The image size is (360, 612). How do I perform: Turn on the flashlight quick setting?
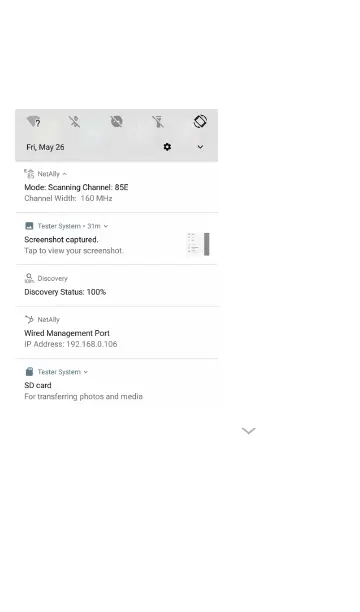pos(158,122)
